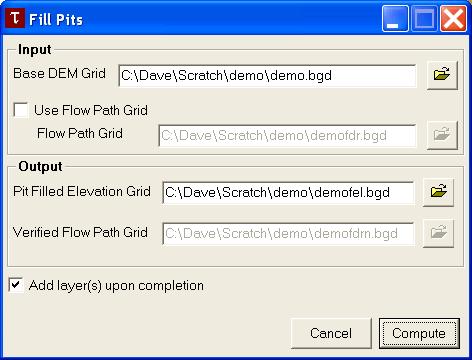472x360 pixels.
Task: Click greyed folder icon beside Flow Path Grid
Action: [x=442, y=135]
